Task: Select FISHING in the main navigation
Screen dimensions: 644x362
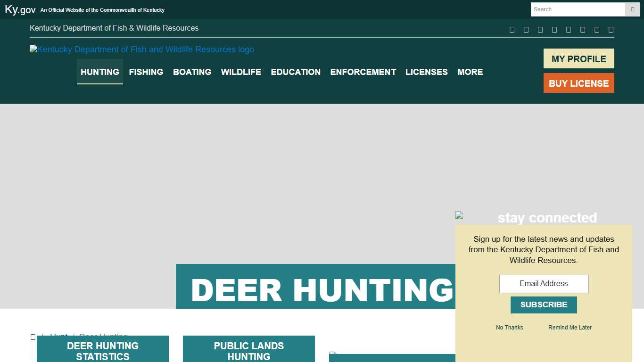Action: [x=146, y=72]
